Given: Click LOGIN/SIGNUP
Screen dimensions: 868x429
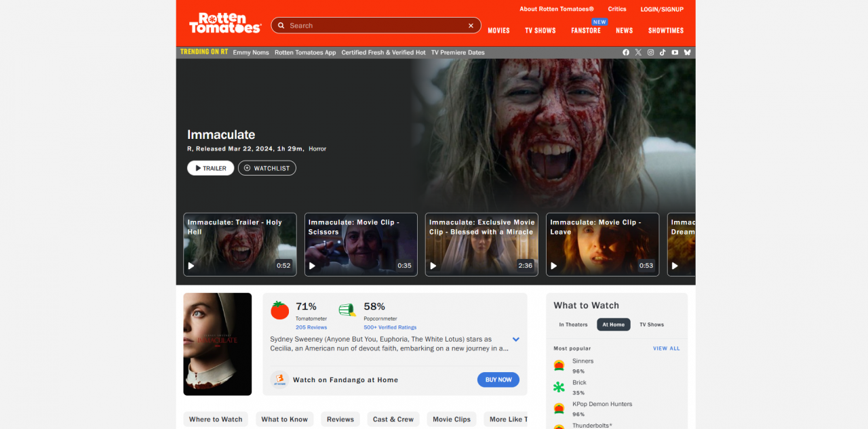Looking at the screenshot, I should coord(662,9).
